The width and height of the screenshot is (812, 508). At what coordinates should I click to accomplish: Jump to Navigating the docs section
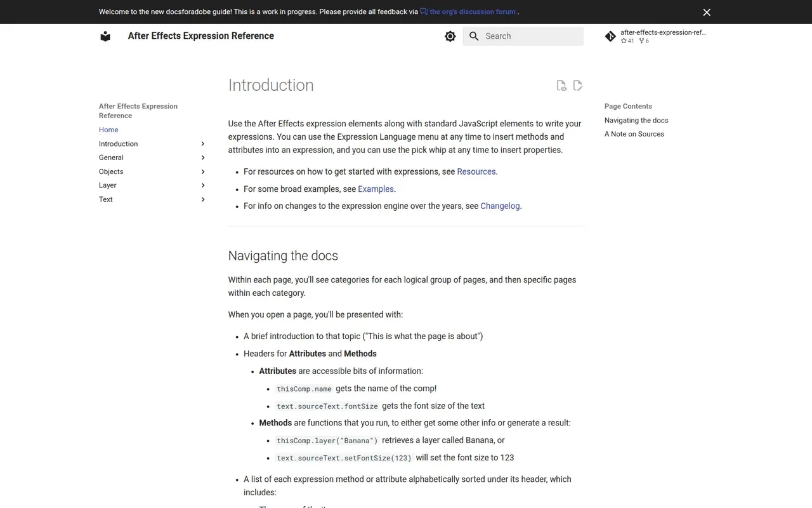(636, 120)
